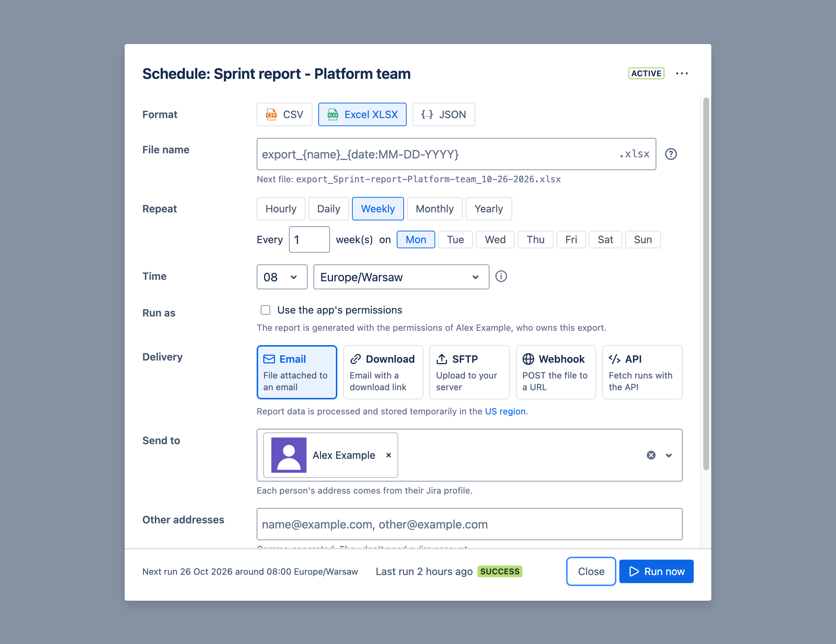
Task: Toggle Fri weekday
Action: (571, 240)
